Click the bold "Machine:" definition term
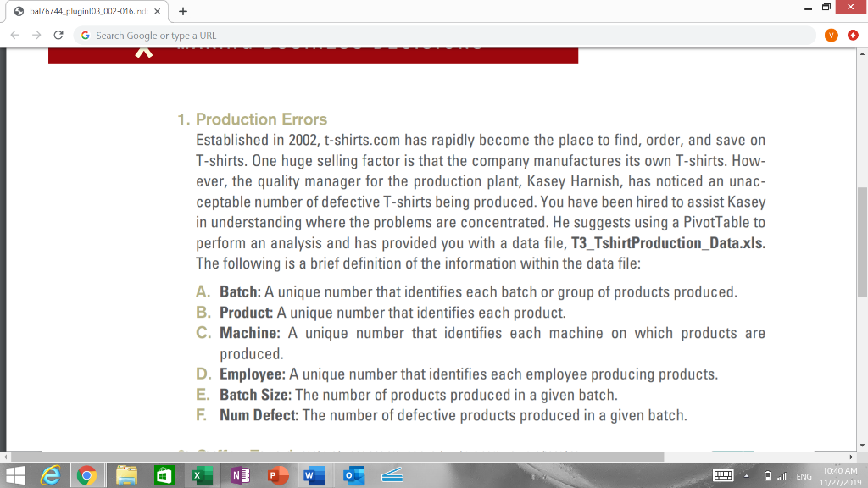868x488 pixels. pos(250,333)
